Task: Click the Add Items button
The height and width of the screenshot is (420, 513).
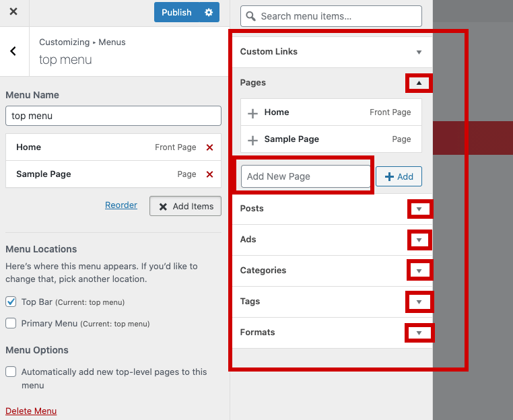Action: click(186, 206)
